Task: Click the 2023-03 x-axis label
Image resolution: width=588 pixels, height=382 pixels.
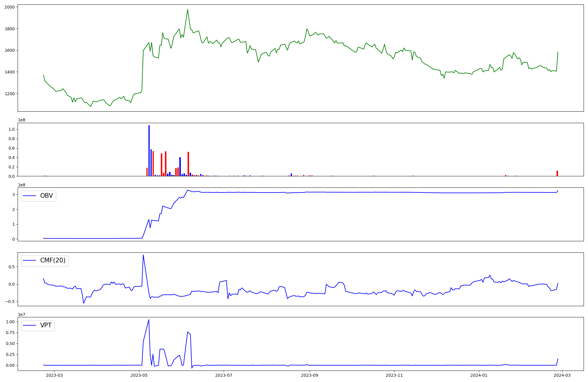Action: click(x=55, y=375)
